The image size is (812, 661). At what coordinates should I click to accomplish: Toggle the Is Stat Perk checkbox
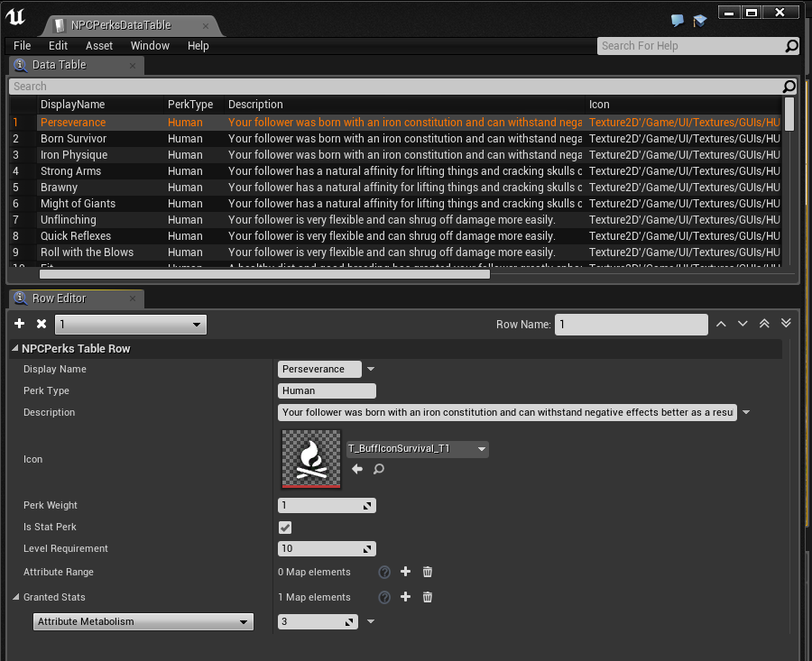point(285,527)
